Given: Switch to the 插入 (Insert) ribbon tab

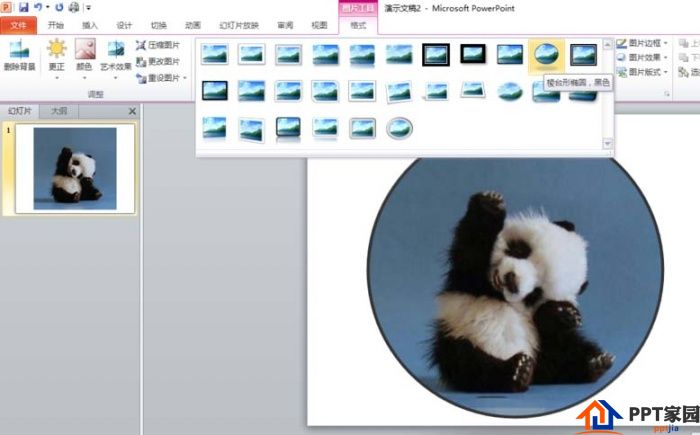Looking at the screenshot, I should pyautogui.click(x=90, y=25).
